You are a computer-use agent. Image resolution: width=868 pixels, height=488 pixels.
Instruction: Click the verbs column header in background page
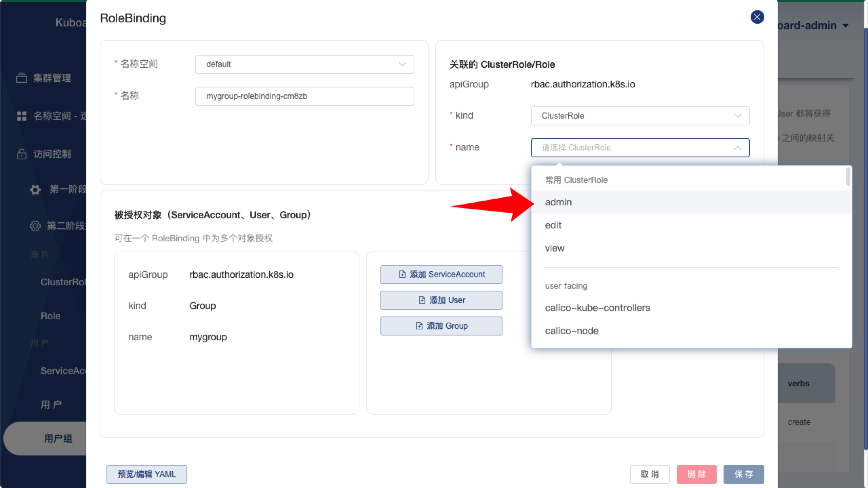[x=798, y=383]
